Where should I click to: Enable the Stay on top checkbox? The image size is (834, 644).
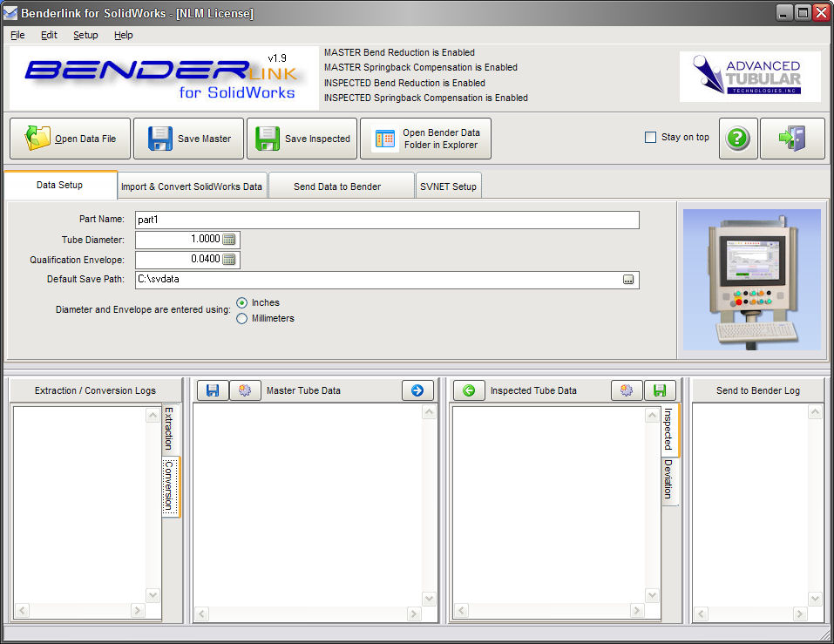pyautogui.click(x=650, y=137)
